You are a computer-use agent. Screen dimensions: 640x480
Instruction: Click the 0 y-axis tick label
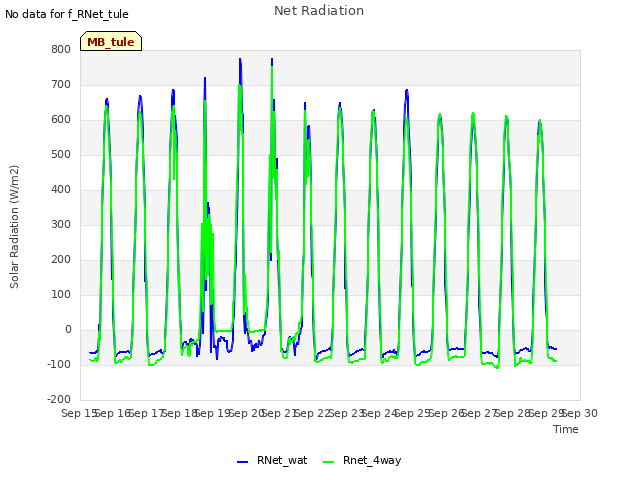tap(68, 329)
